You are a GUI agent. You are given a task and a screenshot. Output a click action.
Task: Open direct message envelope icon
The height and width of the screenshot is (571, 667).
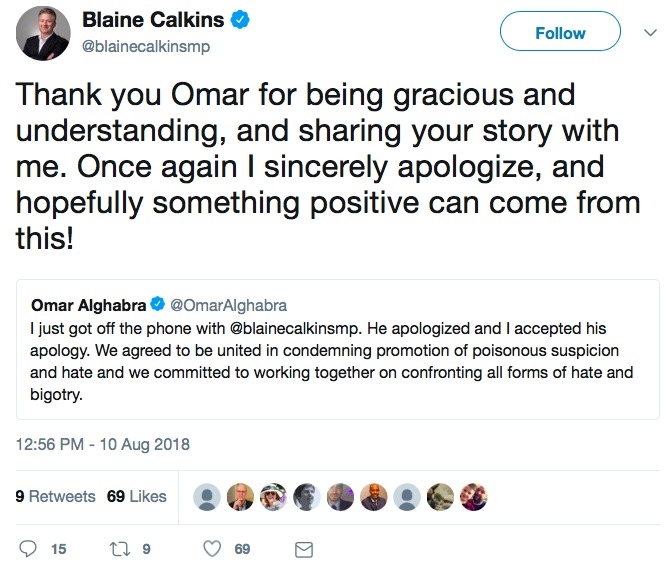[304, 549]
